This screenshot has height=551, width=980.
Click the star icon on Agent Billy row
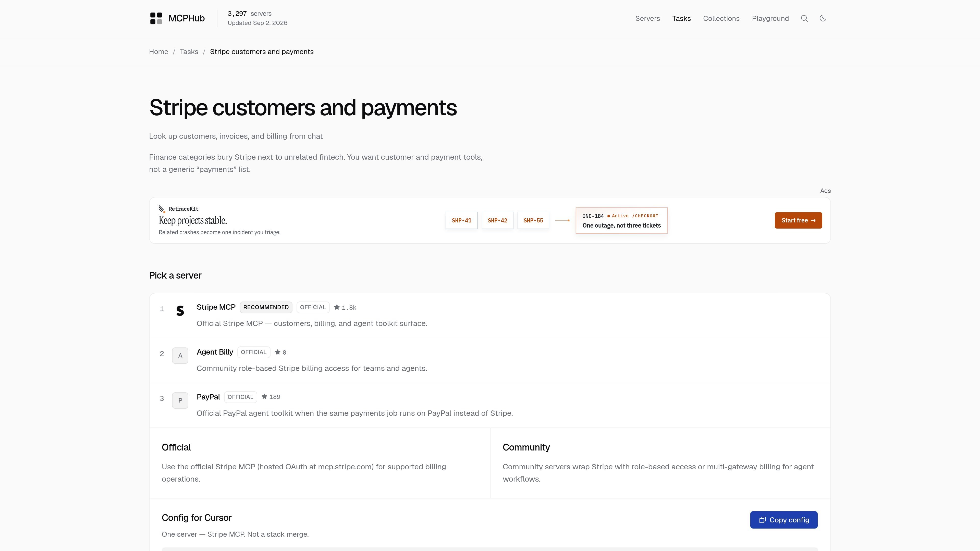coord(278,352)
